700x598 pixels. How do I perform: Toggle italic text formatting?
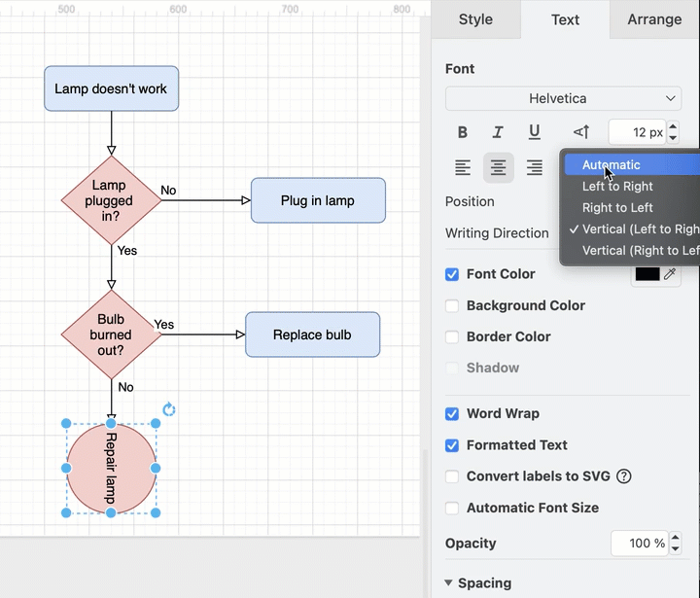498,132
